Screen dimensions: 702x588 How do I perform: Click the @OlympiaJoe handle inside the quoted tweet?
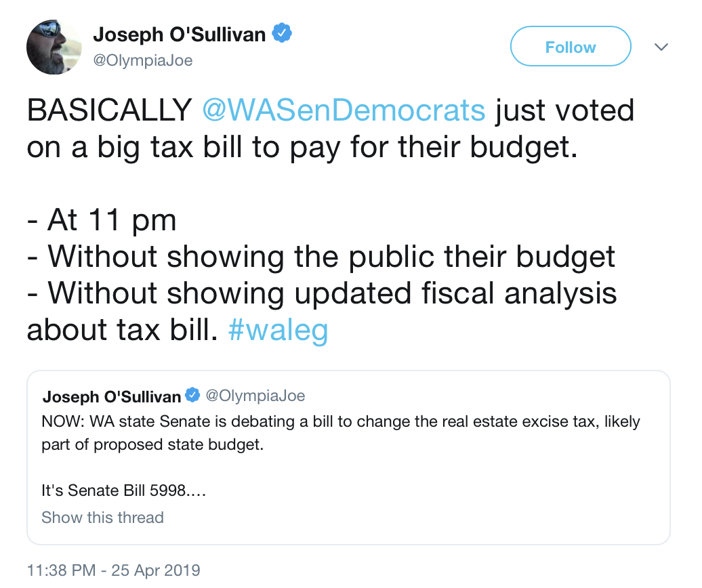coord(255,396)
